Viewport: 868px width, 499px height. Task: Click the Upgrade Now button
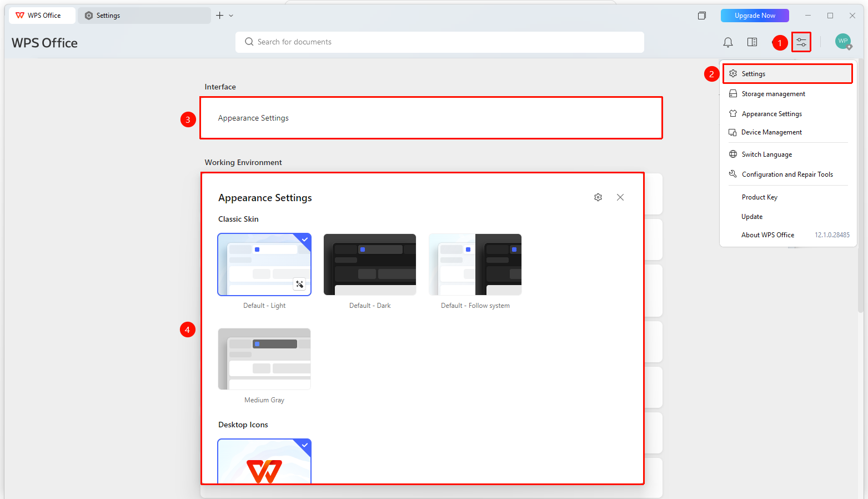[x=755, y=16]
